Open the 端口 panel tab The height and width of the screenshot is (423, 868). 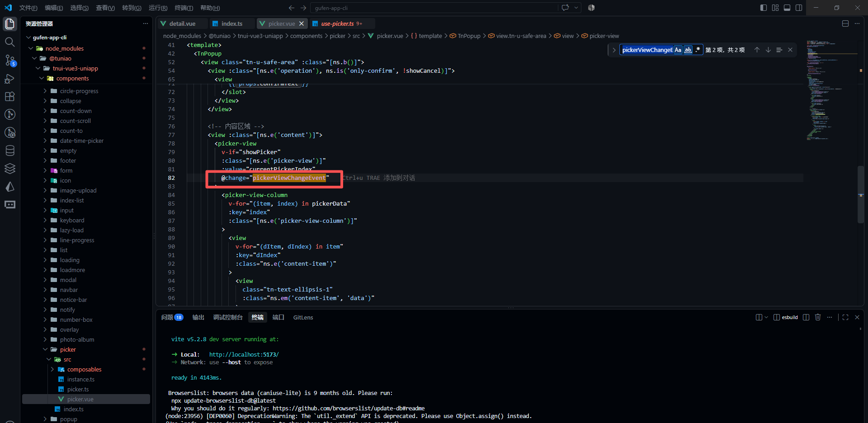278,317
